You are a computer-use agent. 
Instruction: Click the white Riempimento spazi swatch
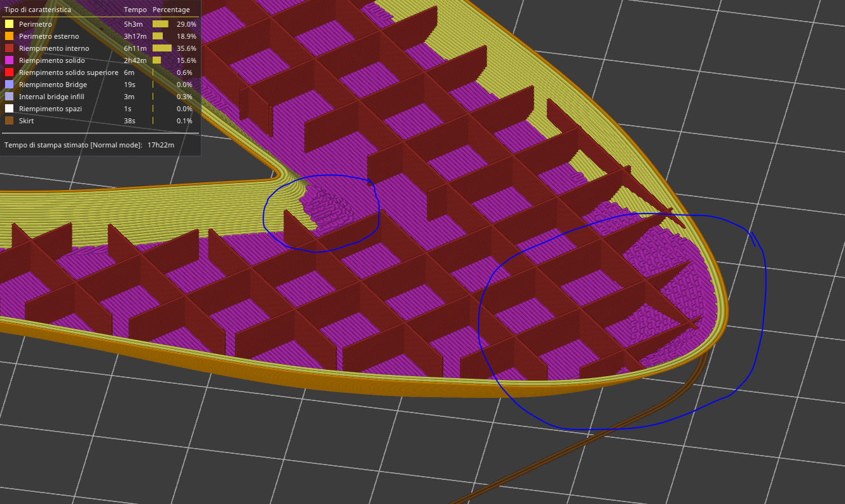click(8, 109)
